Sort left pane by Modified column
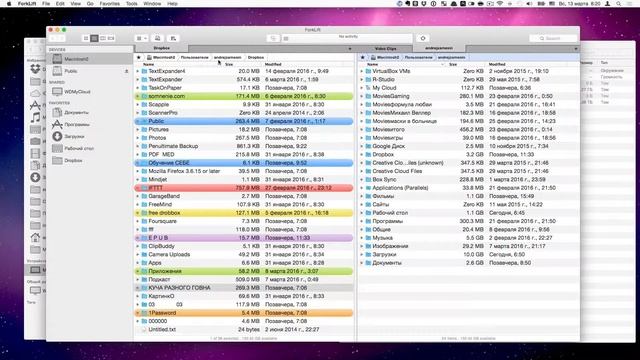 273,64
